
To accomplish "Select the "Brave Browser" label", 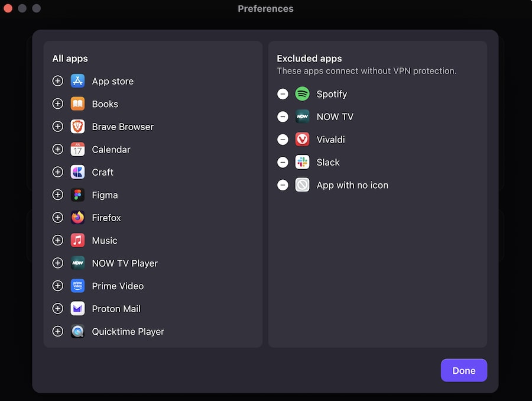I will tap(123, 127).
